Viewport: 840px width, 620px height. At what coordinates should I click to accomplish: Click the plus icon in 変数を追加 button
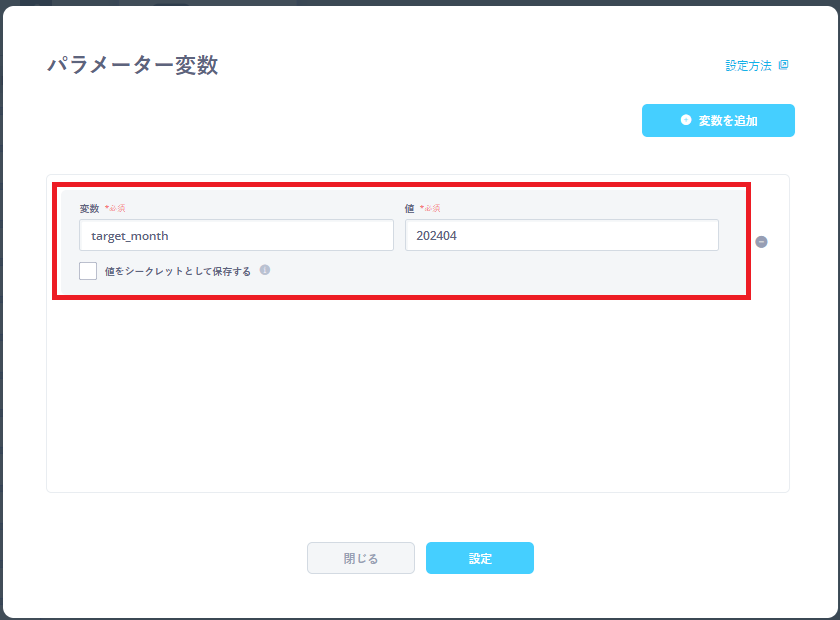pos(686,120)
